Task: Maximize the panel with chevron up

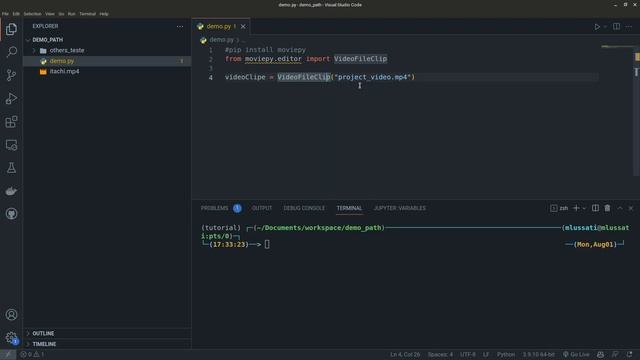Action: click(620, 208)
